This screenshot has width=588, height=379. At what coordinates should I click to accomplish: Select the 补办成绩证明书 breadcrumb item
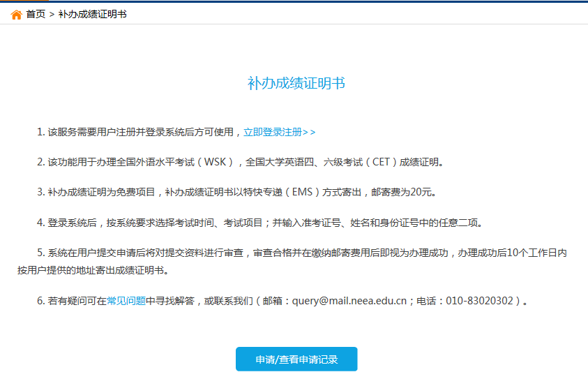(93, 14)
